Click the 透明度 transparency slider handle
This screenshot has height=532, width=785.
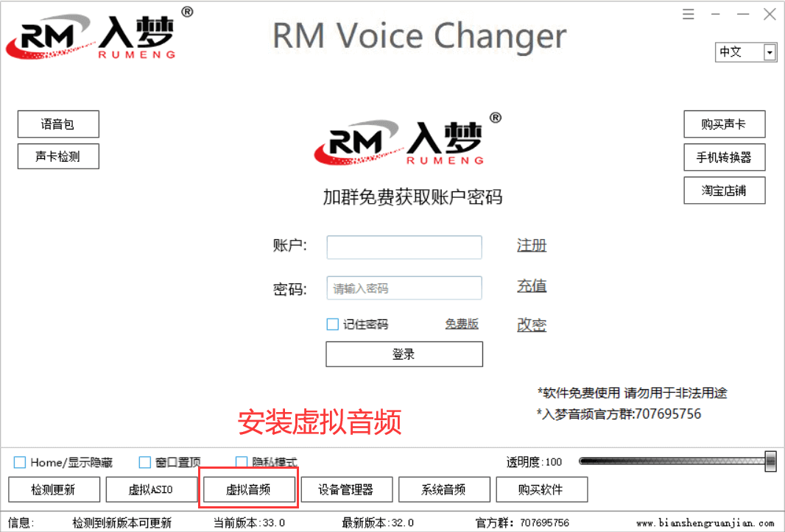770,461
